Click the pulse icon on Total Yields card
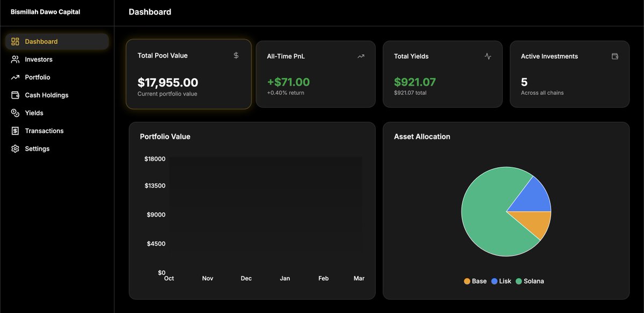The height and width of the screenshot is (313, 644). tap(488, 56)
